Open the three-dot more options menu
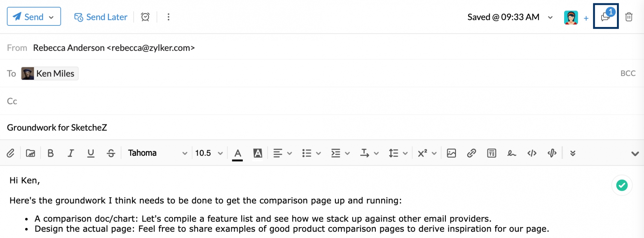 coord(168,17)
